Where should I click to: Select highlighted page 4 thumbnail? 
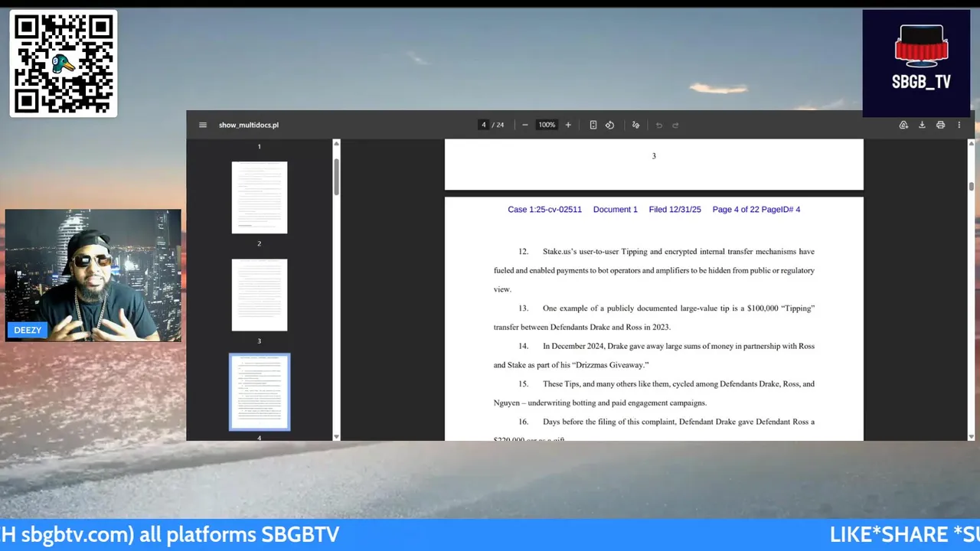pos(260,392)
